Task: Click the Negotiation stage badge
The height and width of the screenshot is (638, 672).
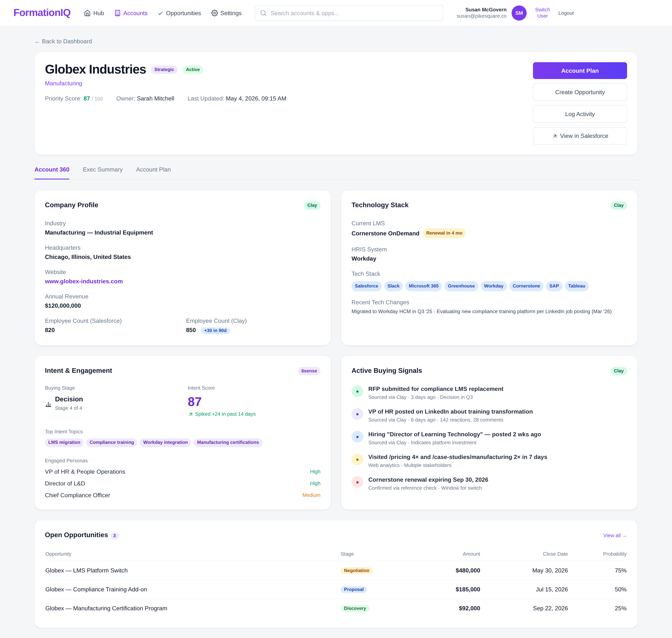Action: [x=357, y=570]
